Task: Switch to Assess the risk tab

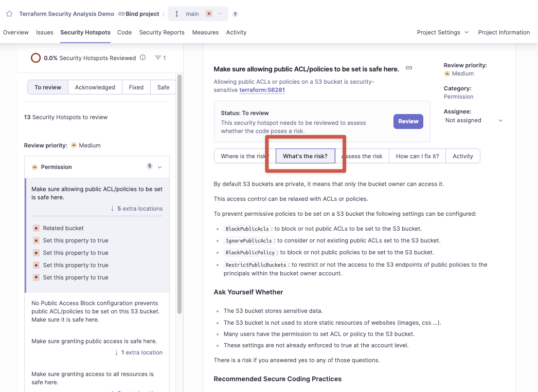Action: pyautogui.click(x=362, y=156)
